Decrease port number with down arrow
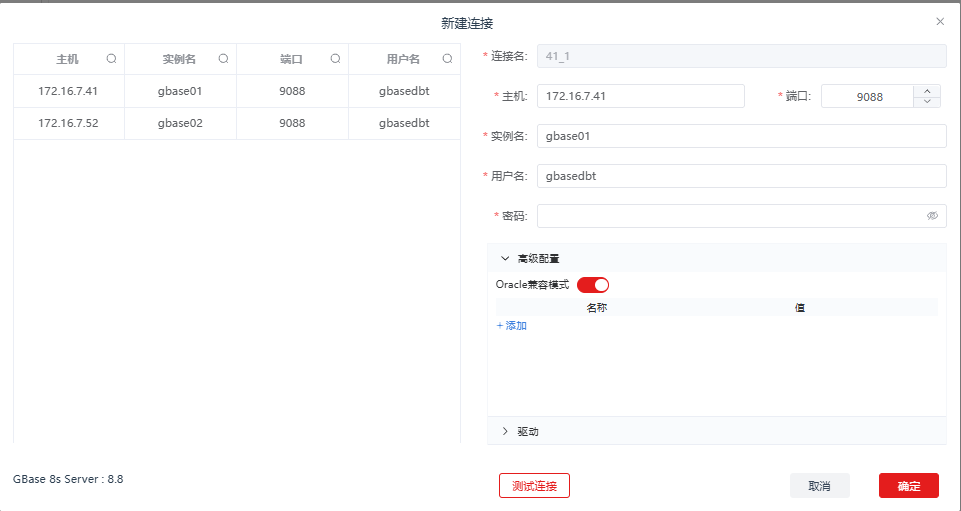This screenshot has height=511, width=961. [927, 101]
